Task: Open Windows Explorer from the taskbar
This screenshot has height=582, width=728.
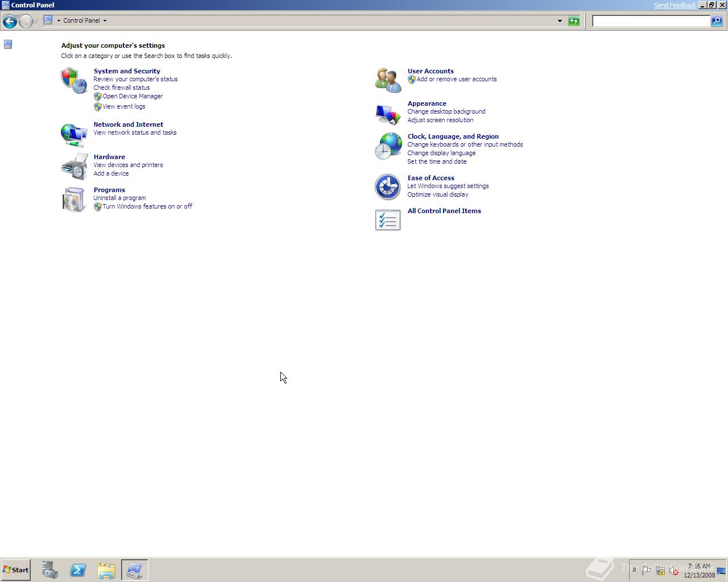Action: click(x=106, y=570)
